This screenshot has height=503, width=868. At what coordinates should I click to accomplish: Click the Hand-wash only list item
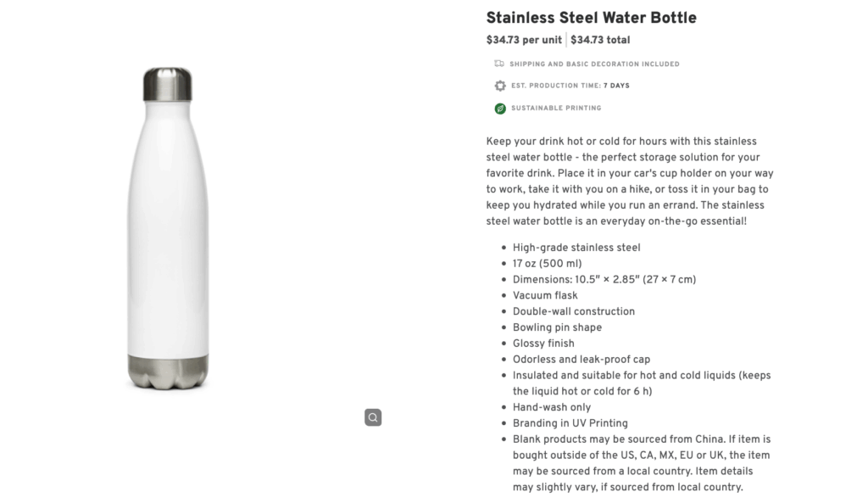tap(551, 407)
